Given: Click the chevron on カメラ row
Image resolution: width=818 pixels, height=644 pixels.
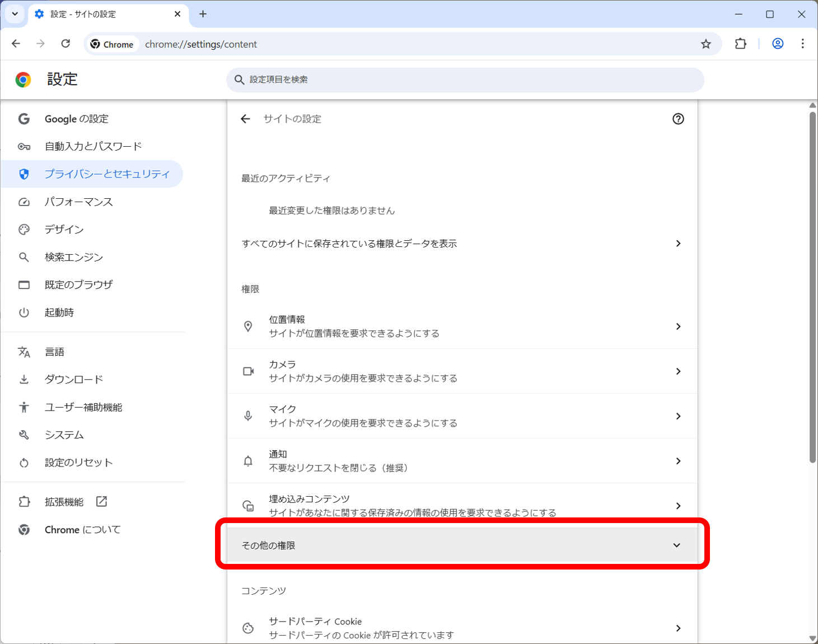Looking at the screenshot, I should pyautogui.click(x=678, y=371).
